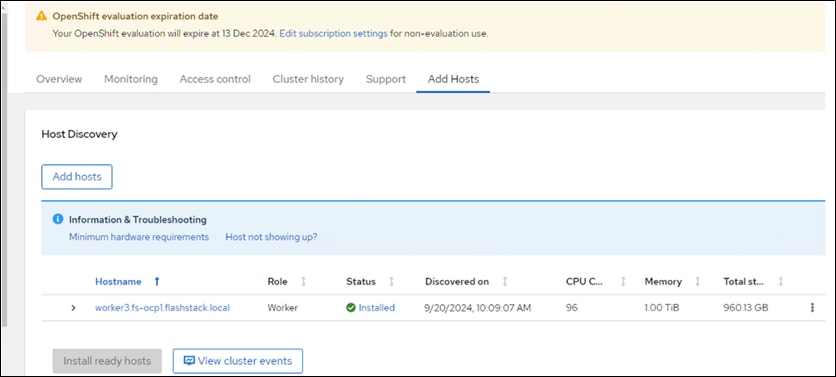Click the Worker role cell
This screenshot has width=836, height=377.
283,308
